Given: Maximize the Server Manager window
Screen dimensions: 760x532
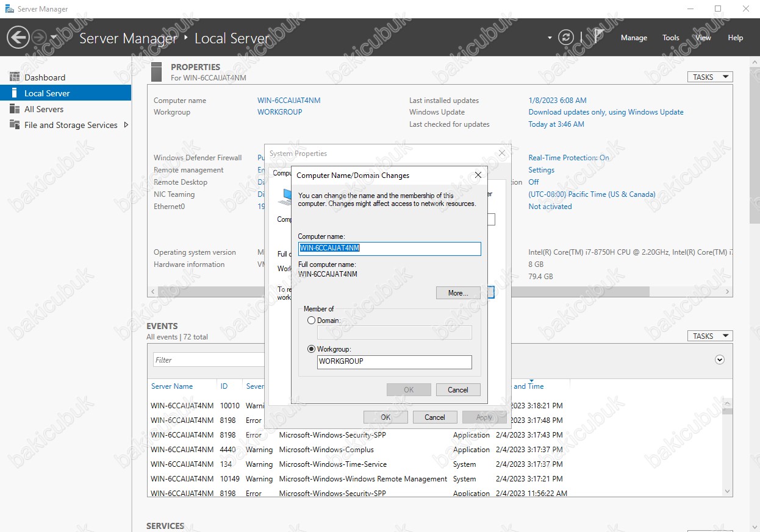Looking at the screenshot, I should click(x=718, y=9).
